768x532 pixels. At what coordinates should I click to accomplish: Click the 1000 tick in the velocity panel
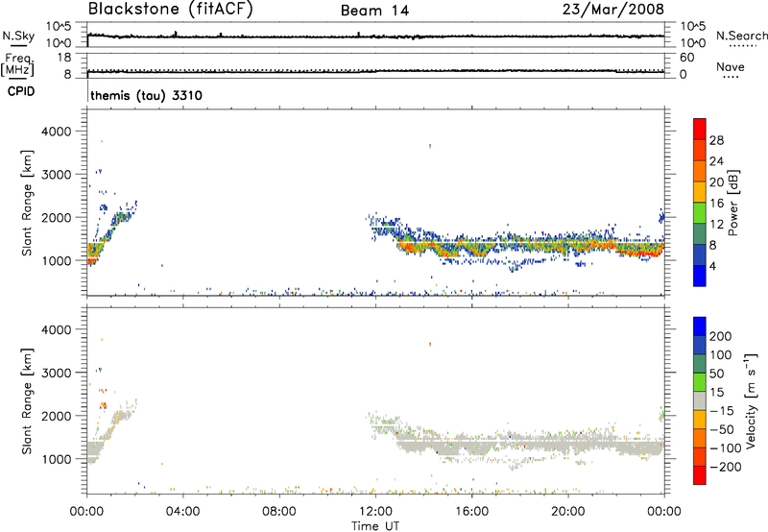pyautogui.click(x=57, y=459)
